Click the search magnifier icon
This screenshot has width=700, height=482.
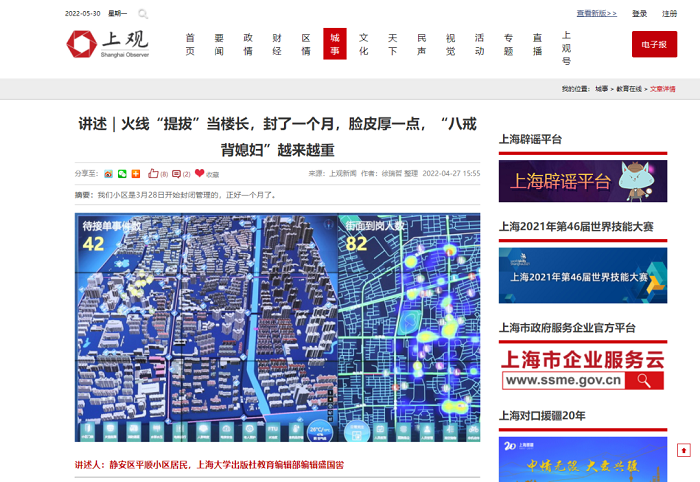[144, 14]
